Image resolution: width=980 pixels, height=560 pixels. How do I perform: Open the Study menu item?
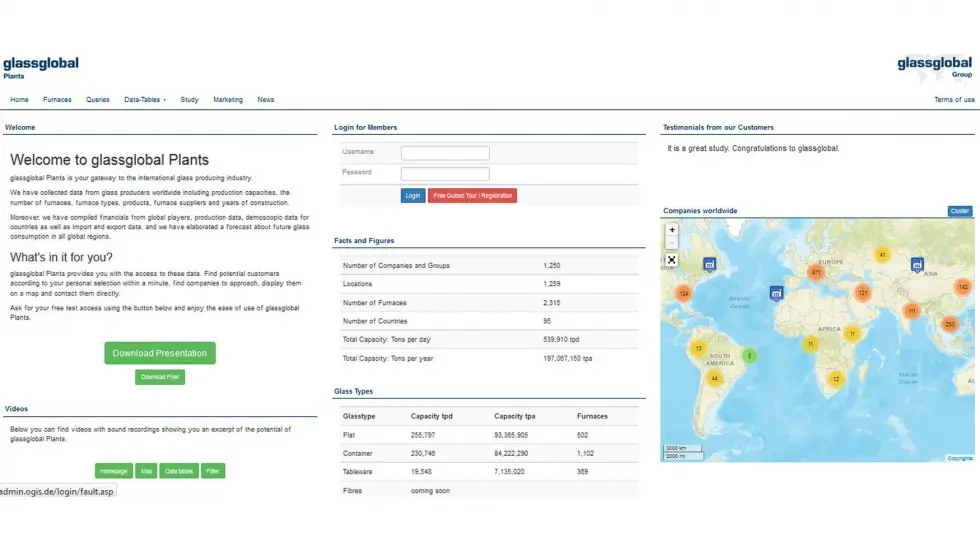click(x=189, y=100)
